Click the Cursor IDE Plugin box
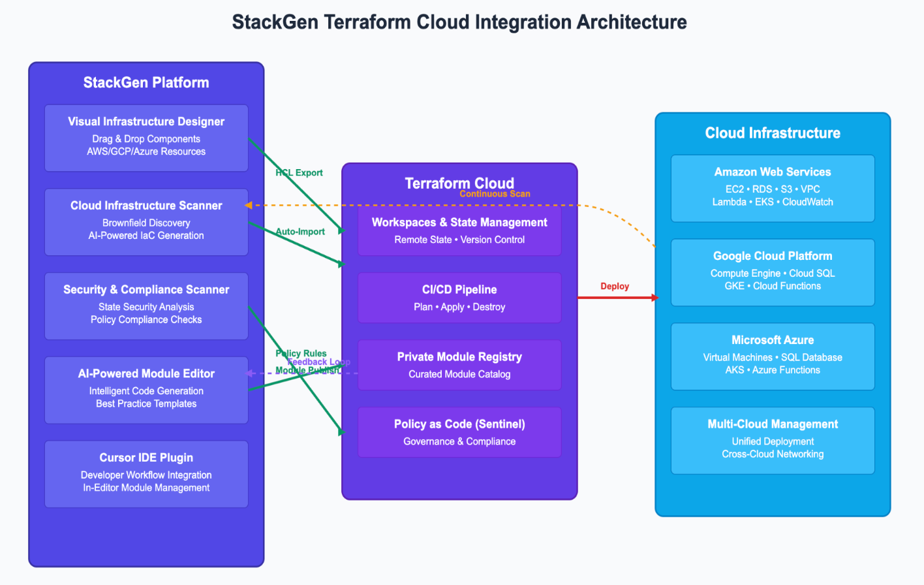 146,474
